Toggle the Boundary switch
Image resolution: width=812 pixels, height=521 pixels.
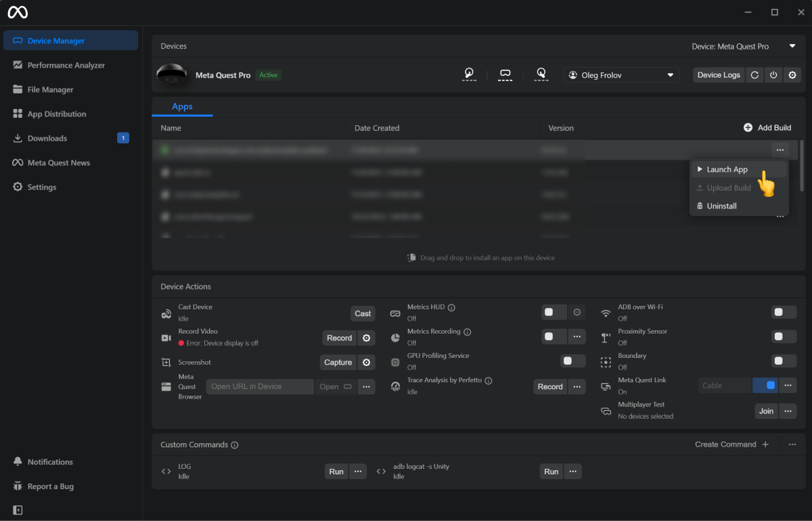point(784,361)
